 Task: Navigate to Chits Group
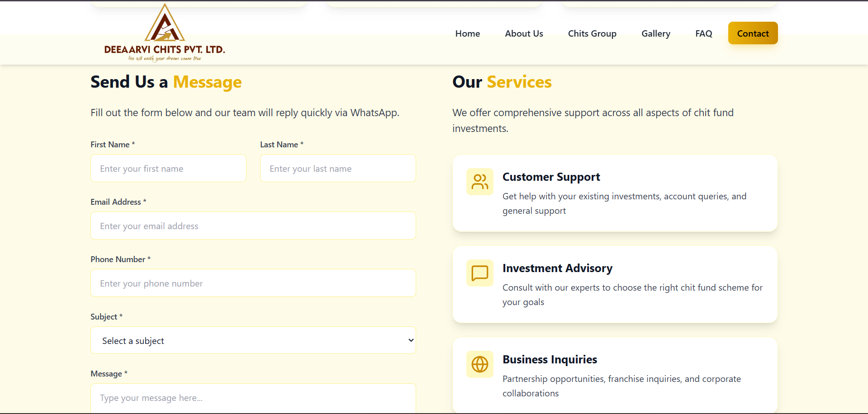click(592, 33)
